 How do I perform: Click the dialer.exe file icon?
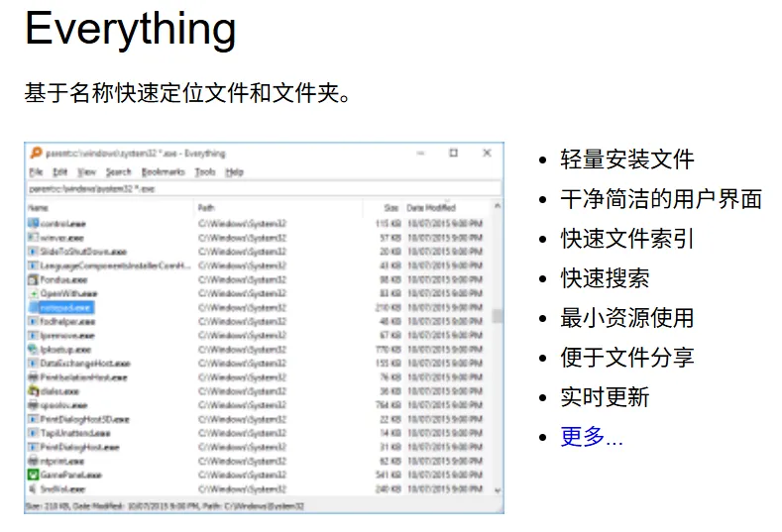tap(33, 391)
